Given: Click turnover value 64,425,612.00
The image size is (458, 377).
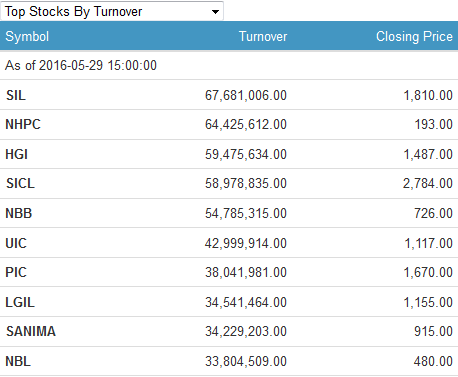Looking at the screenshot, I should [x=246, y=124].
